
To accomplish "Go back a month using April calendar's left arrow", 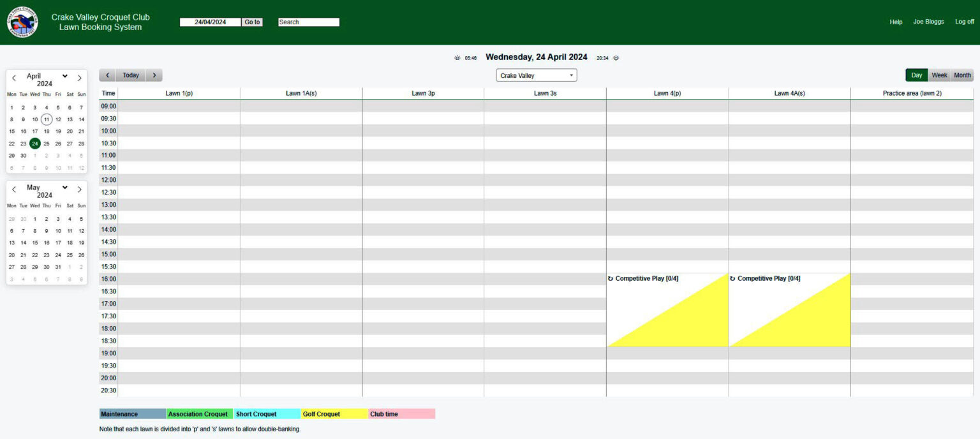I will (x=13, y=77).
